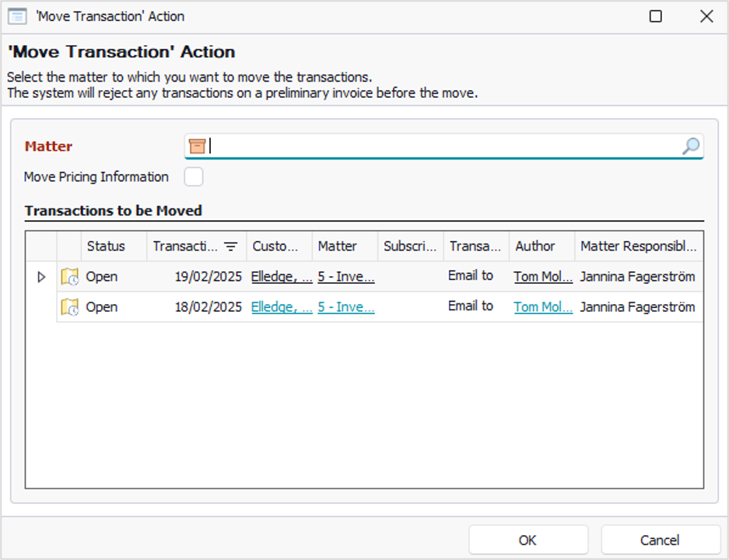This screenshot has height=560, width=729.
Task: Click the filter icon on Transaction date column
Action: pos(230,247)
